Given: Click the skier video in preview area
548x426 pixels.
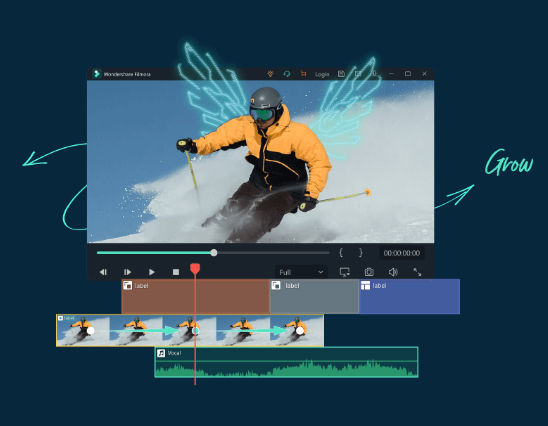Looking at the screenshot, I should coord(261,161).
